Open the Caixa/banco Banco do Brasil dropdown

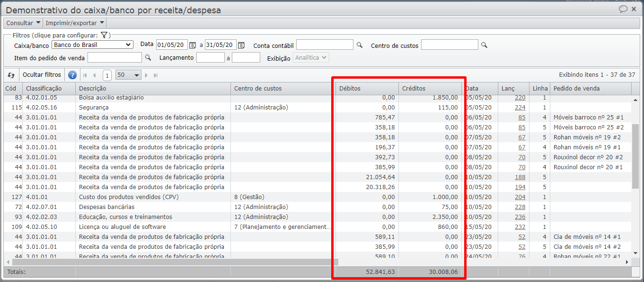(x=92, y=45)
